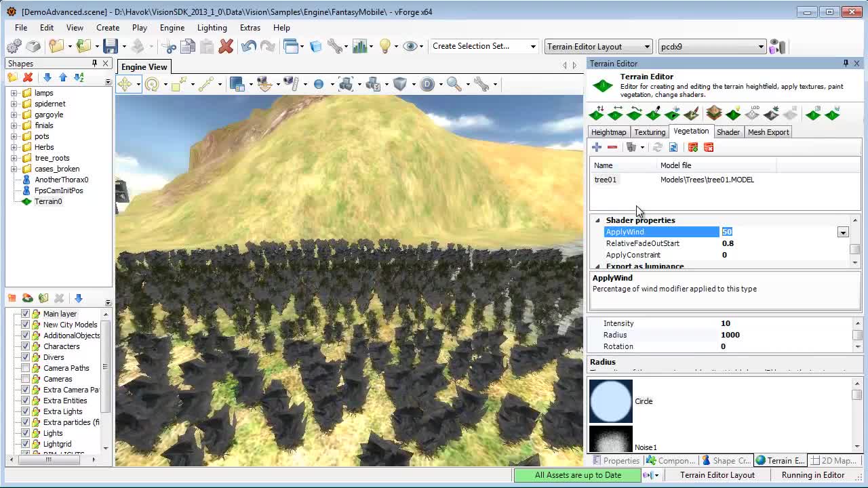Remove the selected vegetation model

(x=612, y=147)
